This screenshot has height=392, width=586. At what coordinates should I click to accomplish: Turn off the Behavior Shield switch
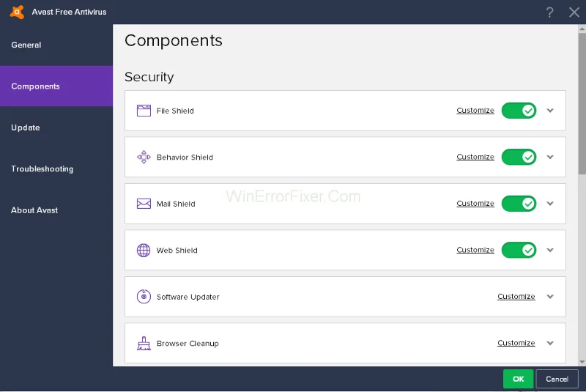(519, 157)
